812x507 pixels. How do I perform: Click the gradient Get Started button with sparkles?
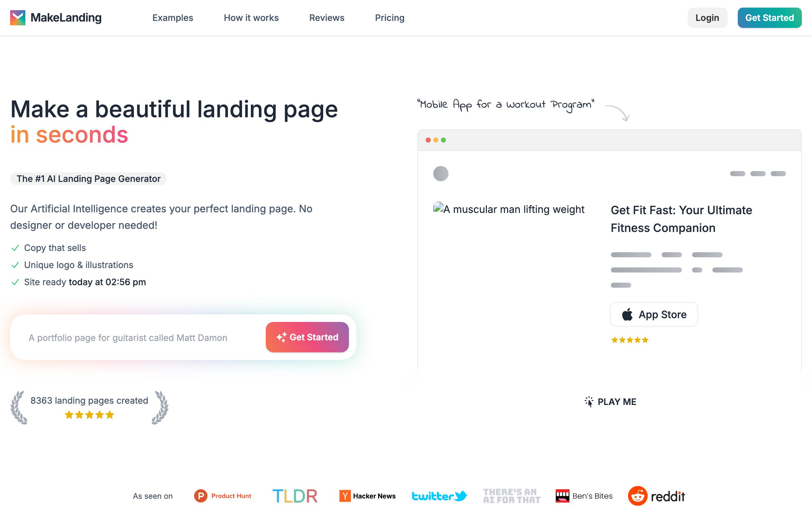[x=307, y=337]
